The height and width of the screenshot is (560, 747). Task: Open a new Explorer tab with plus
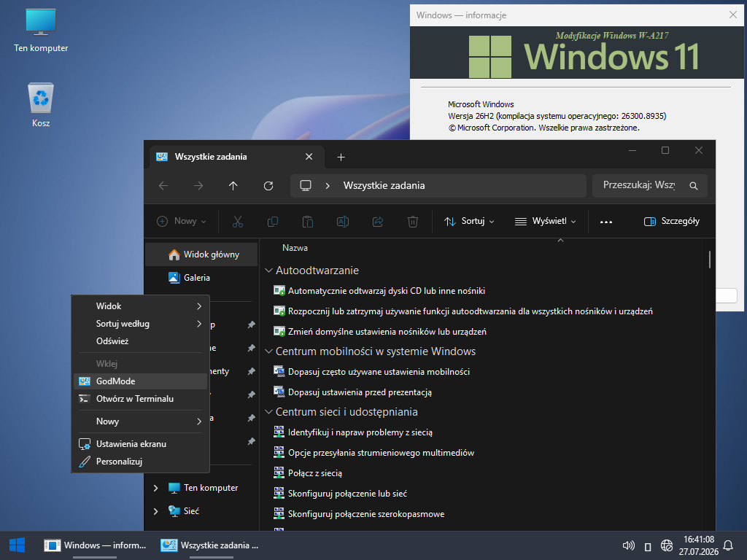coord(341,157)
